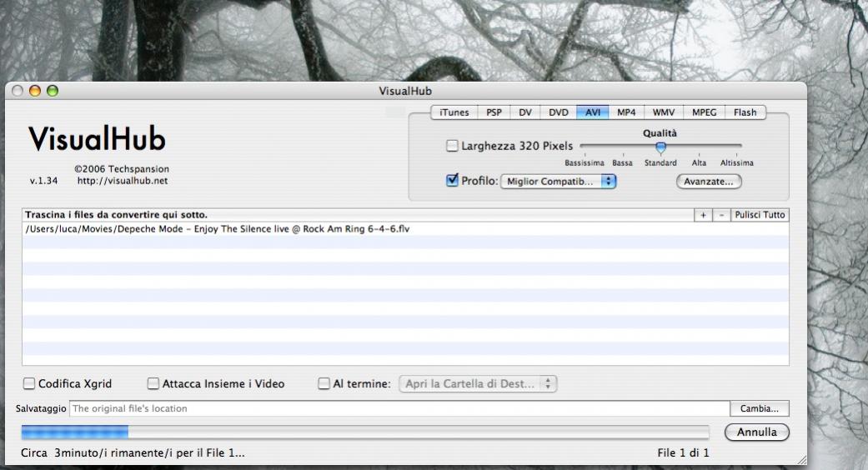This screenshot has height=470, width=868.
Task: Click the Avanzate... button
Action: tap(709, 182)
